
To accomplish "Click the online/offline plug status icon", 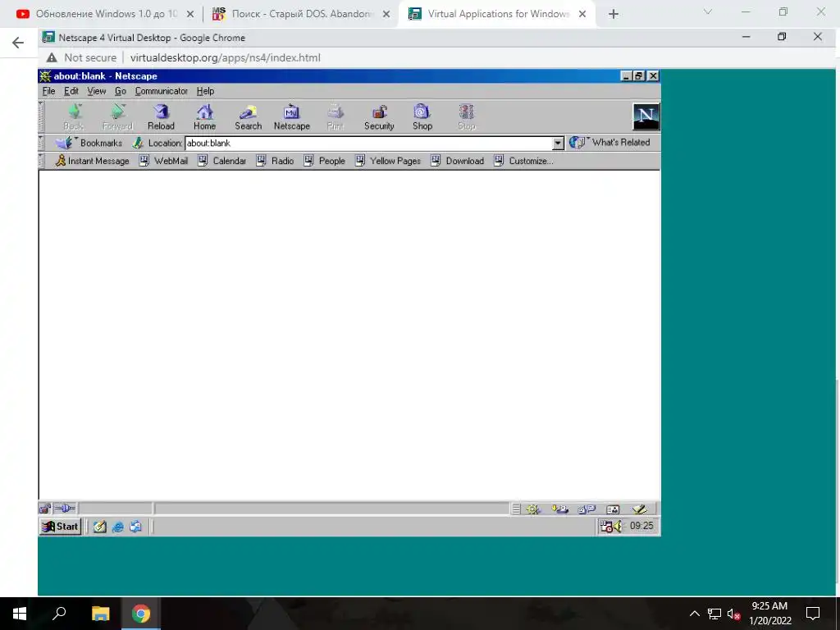I will [x=66, y=509].
